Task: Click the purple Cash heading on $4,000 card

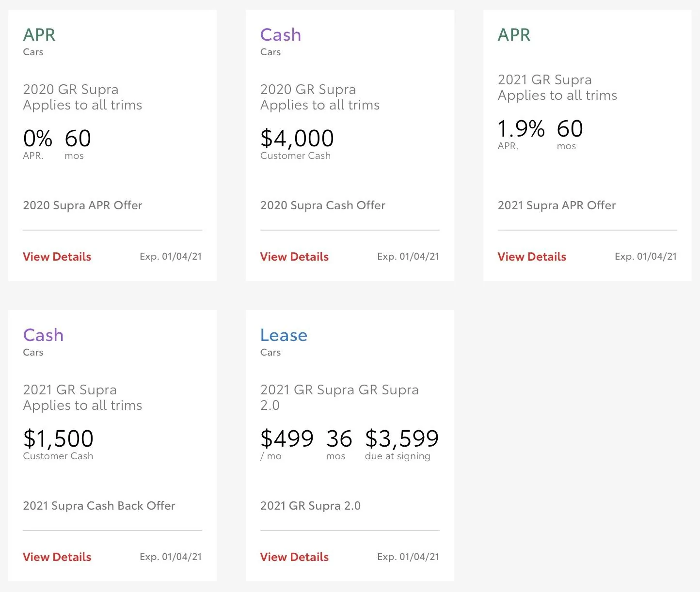Action: click(x=281, y=35)
